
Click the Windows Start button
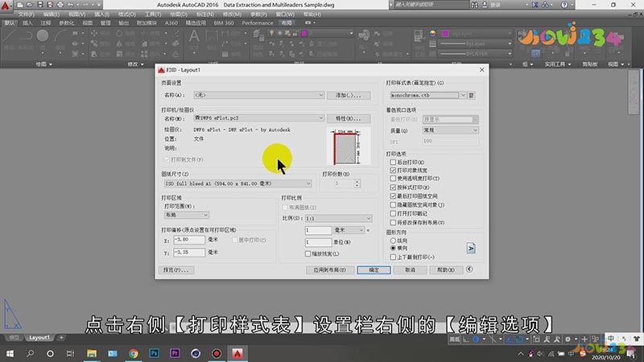[10, 353]
